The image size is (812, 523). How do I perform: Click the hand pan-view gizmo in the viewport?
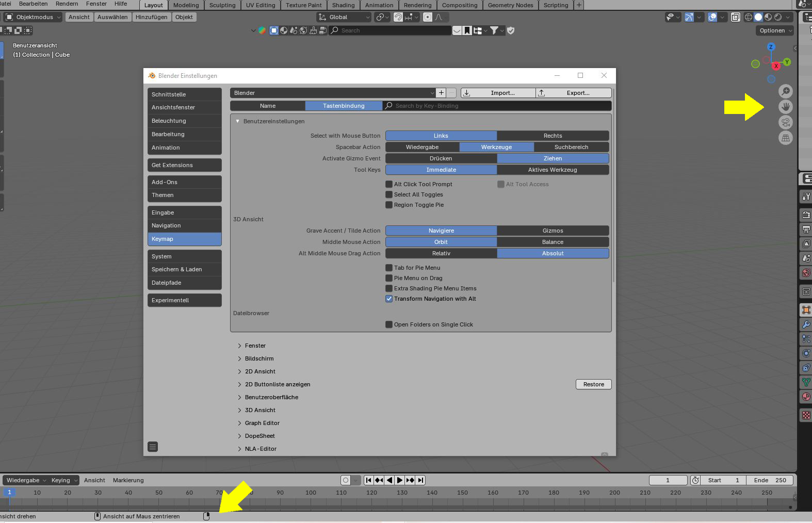point(785,107)
